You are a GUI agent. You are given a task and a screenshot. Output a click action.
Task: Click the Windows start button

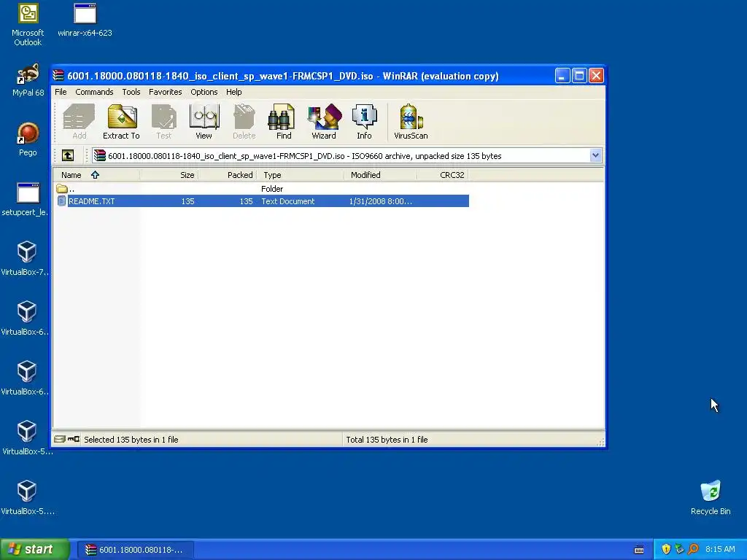tap(34, 549)
